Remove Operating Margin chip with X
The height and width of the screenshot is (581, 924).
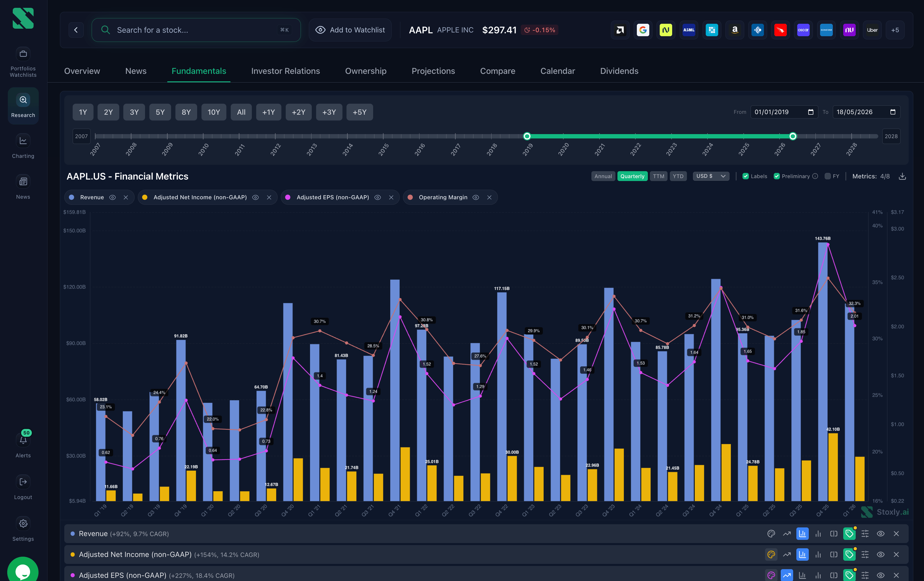[489, 197]
